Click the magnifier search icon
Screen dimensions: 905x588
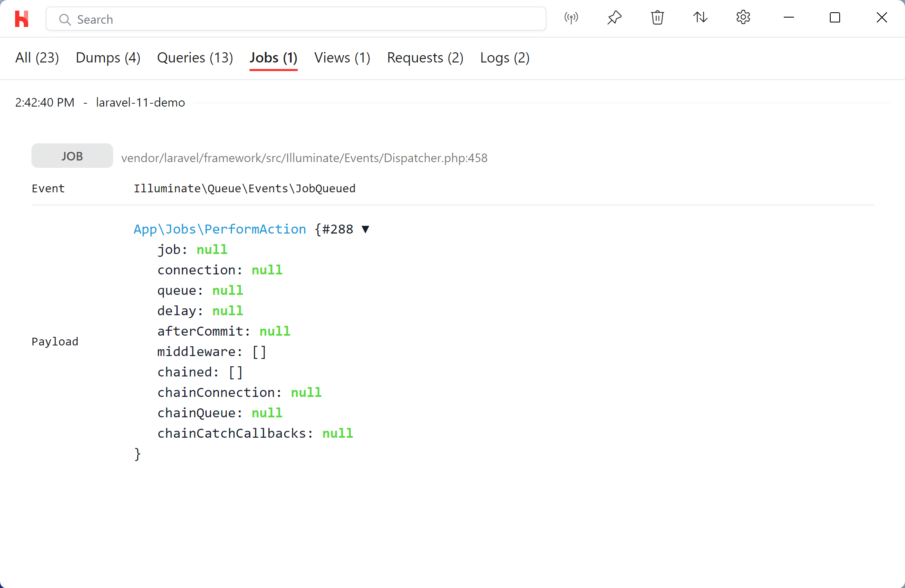(65, 19)
